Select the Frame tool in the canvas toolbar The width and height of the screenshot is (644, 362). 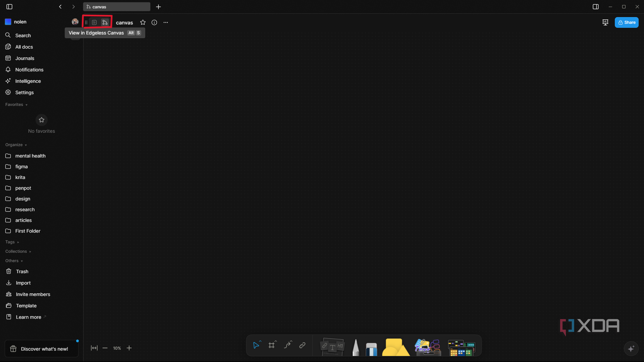point(272,345)
